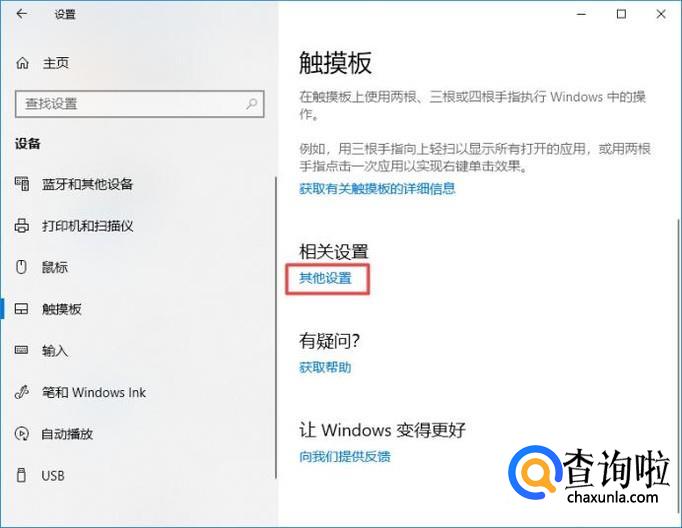
Task: Click the search magnifier icon
Action: pyautogui.click(x=251, y=104)
